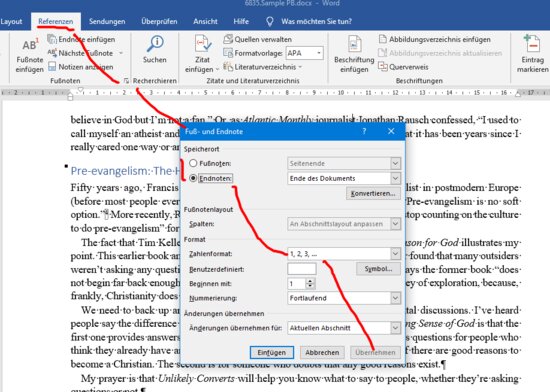This screenshot has width=550, height=392.
Task: Click the first-line indent marker on the ruler
Action: click(81, 90)
